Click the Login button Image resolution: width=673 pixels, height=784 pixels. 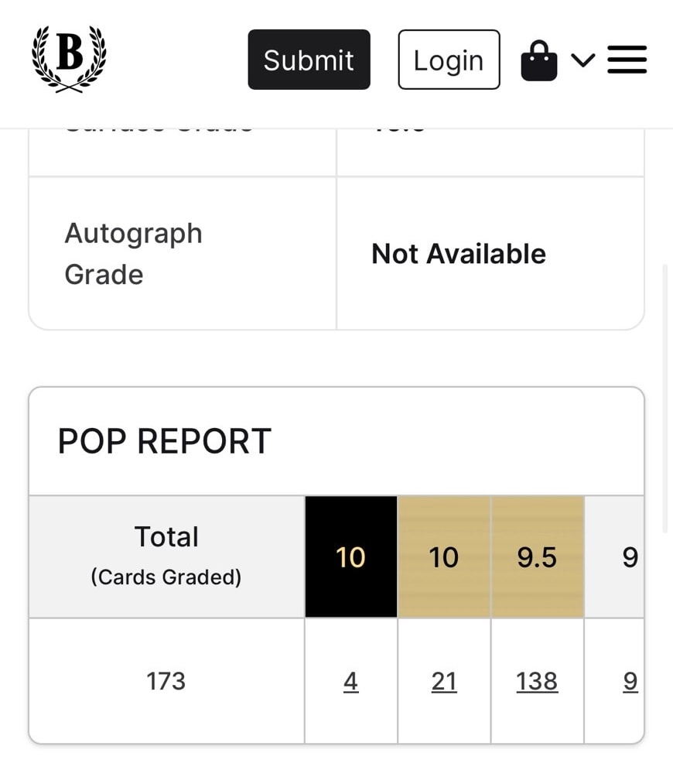point(449,60)
